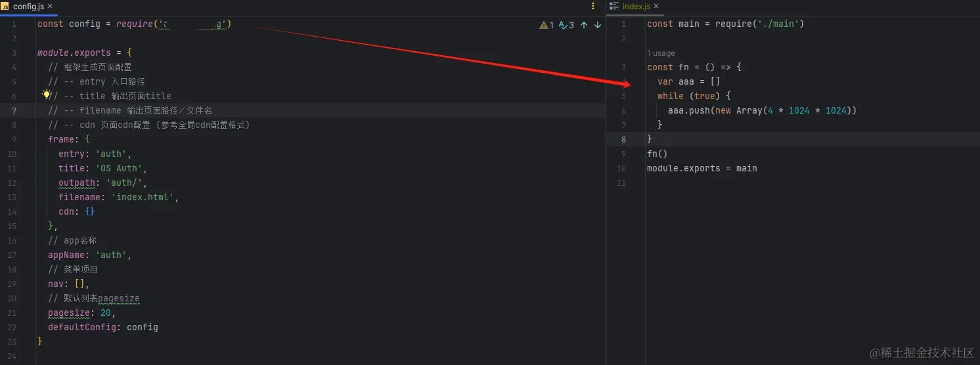Click the '// -- cdn 页面cdn配置' comment line
Image resolution: width=980 pixels, height=365 pixels.
(x=149, y=125)
